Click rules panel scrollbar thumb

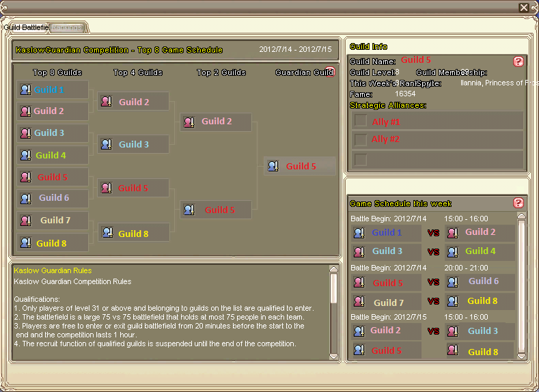click(333, 288)
